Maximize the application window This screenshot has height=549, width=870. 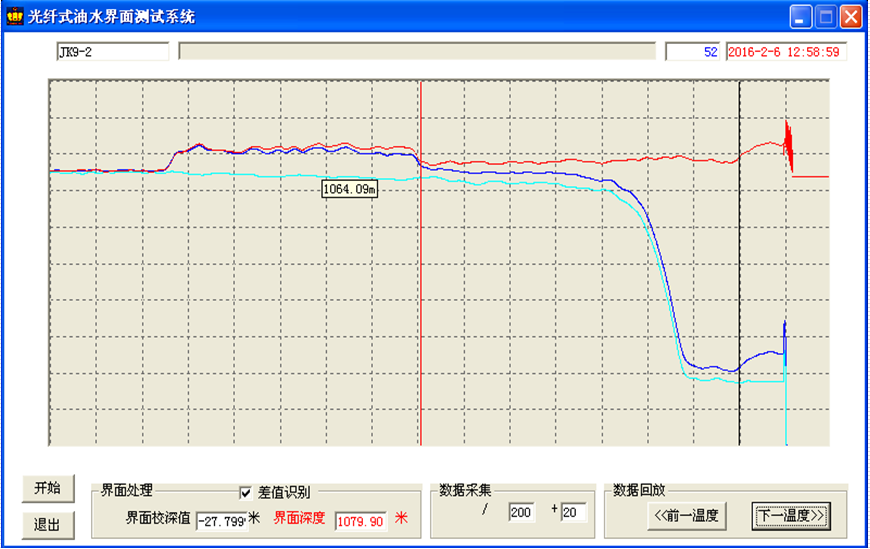pos(826,16)
